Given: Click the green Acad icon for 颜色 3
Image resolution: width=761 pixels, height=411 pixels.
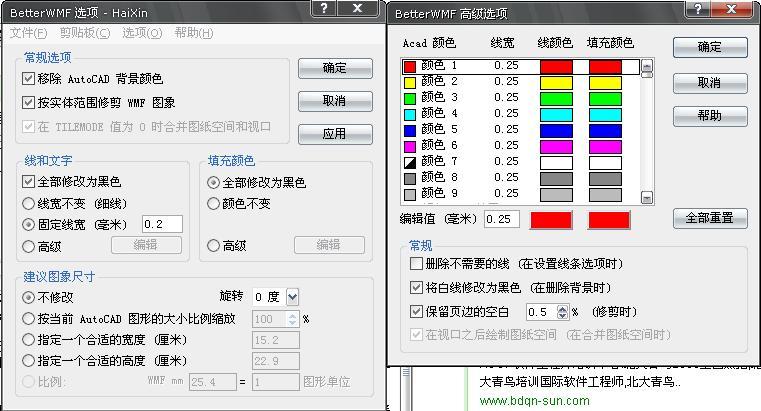Looking at the screenshot, I should pos(410,99).
